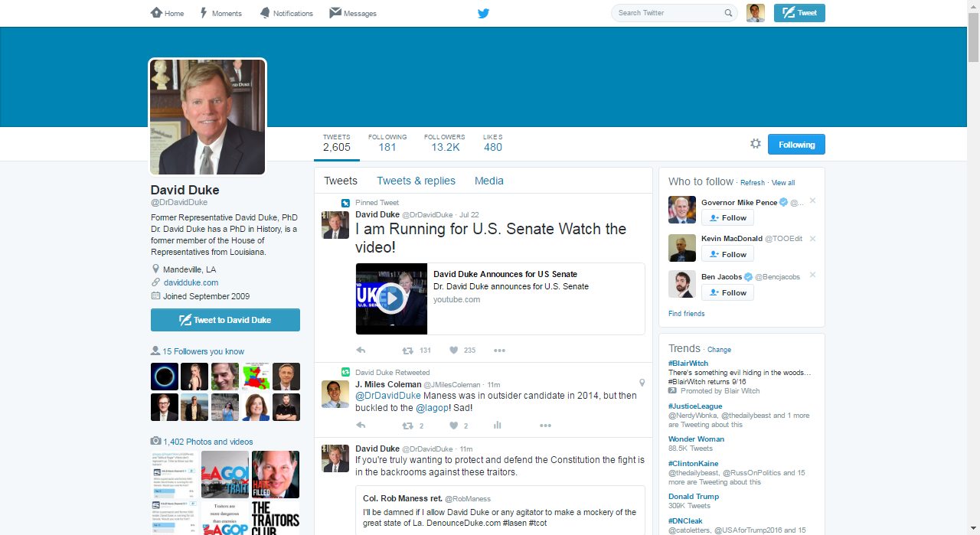Viewport: 980px width, 535px height.
Task: Retweet the pinned tweet with 131 retweets
Action: [408, 351]
